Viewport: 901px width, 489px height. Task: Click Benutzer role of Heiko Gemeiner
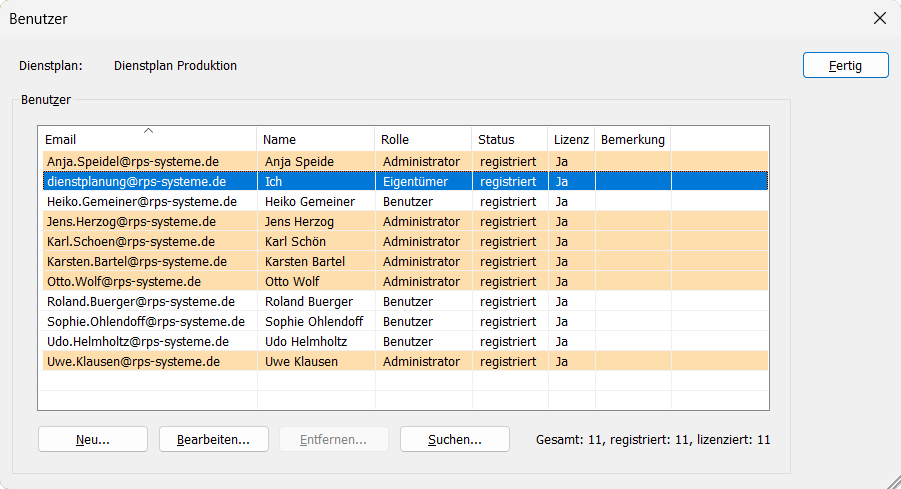point(423,202)
